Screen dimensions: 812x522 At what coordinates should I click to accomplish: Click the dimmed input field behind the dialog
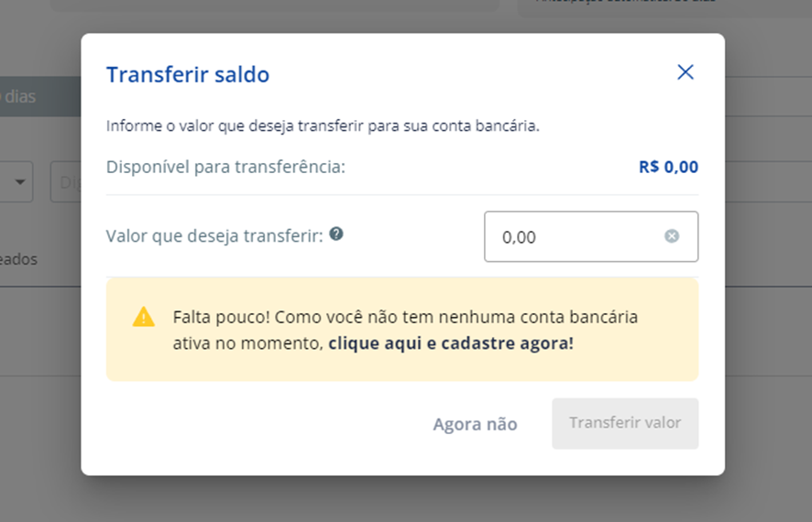coord(66,182)
